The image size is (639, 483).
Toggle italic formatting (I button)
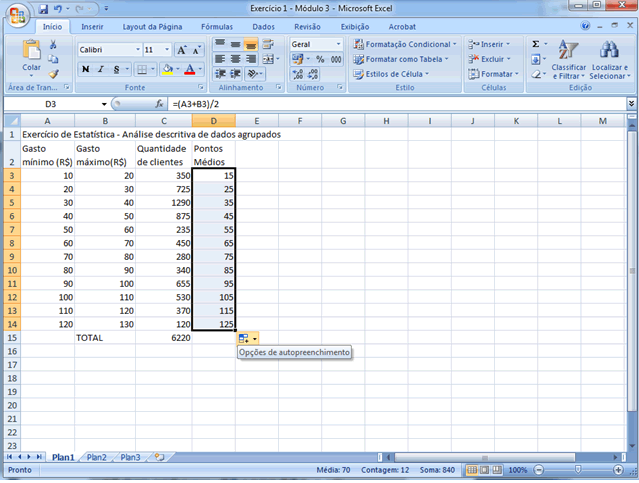point(101,69)
